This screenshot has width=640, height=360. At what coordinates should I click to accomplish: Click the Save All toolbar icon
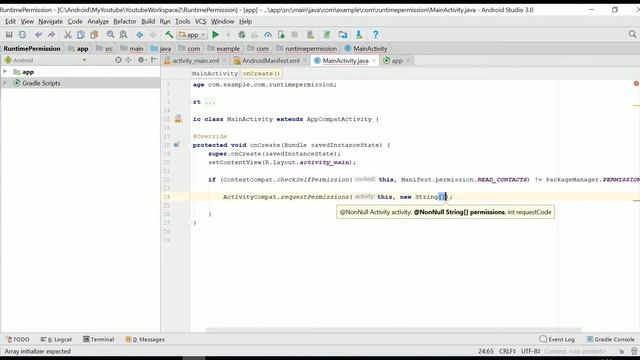[x=9, y=35]
